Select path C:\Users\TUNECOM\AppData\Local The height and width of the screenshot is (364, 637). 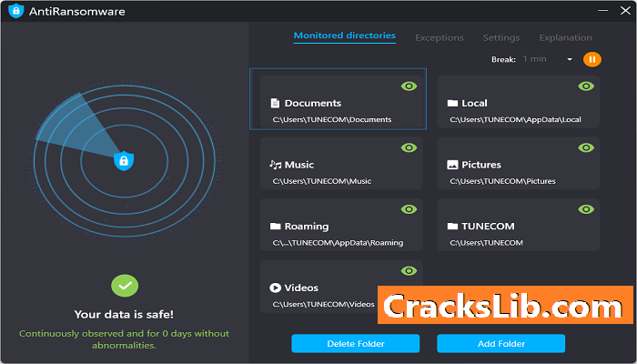coord(515,120)
